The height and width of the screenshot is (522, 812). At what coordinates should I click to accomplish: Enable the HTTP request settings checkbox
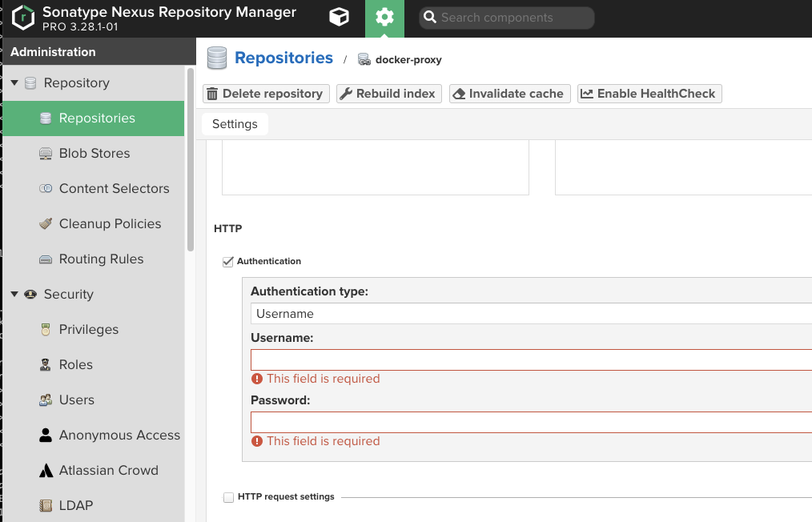click(228, 497)
